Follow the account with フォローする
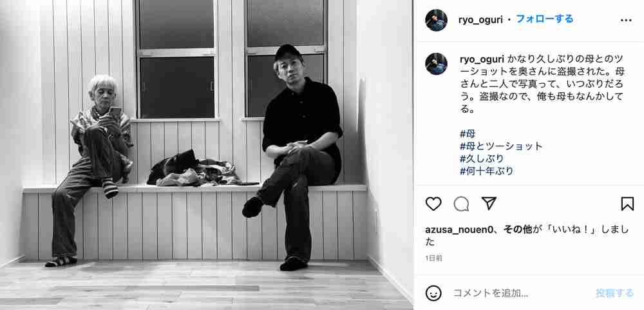The width and height of the screenshot is (644, 310). point(544,19)
